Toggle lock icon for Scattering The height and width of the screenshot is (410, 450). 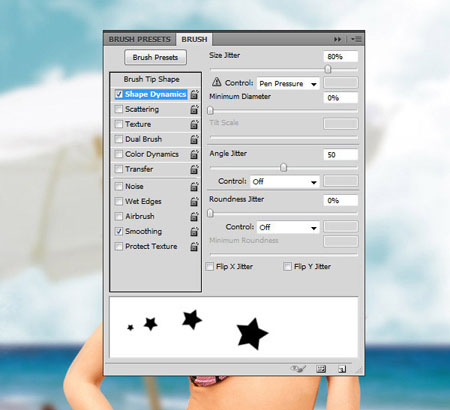(194, 110)
